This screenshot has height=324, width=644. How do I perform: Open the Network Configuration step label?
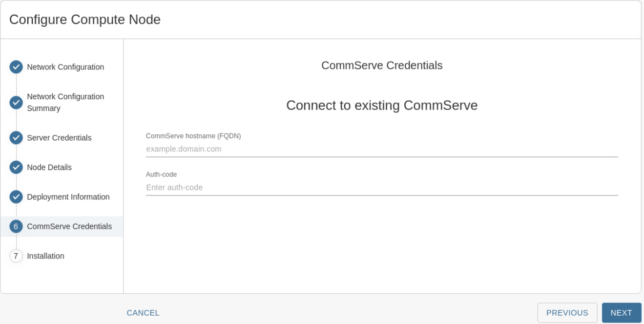pos(65,67)
